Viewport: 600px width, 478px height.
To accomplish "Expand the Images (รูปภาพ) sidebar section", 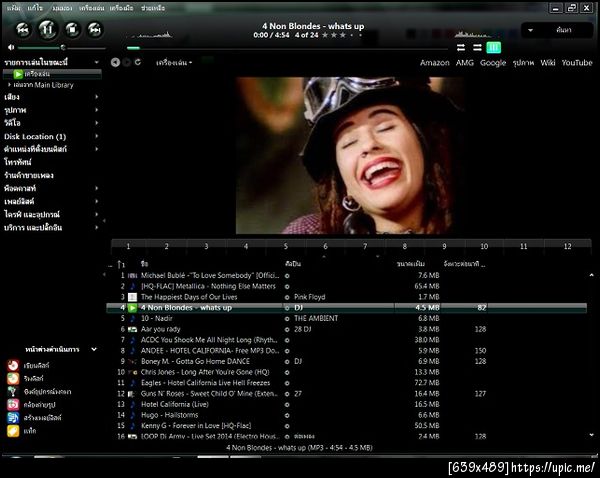I will click(96, 110).
